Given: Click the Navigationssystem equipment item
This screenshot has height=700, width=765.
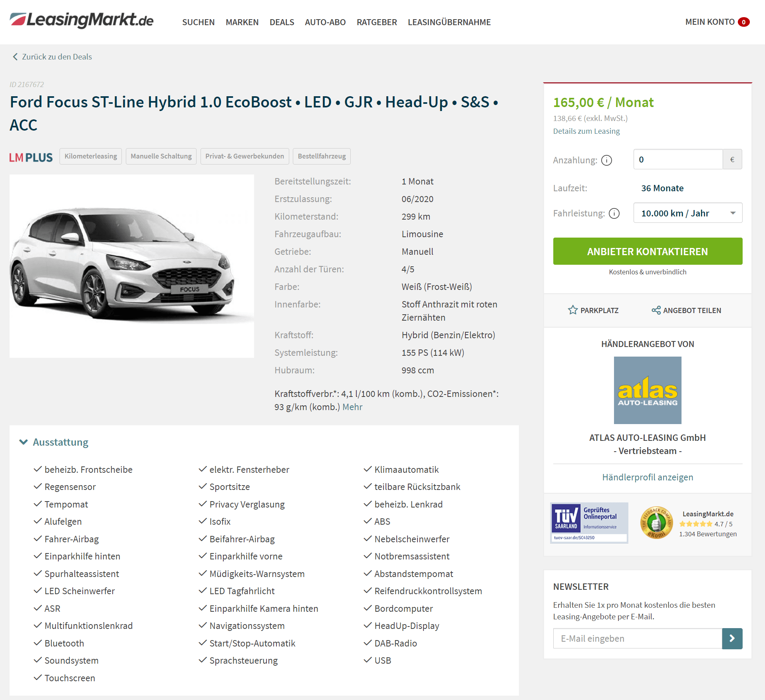Looking at the screenshot, I should click(x=247, y=626).
